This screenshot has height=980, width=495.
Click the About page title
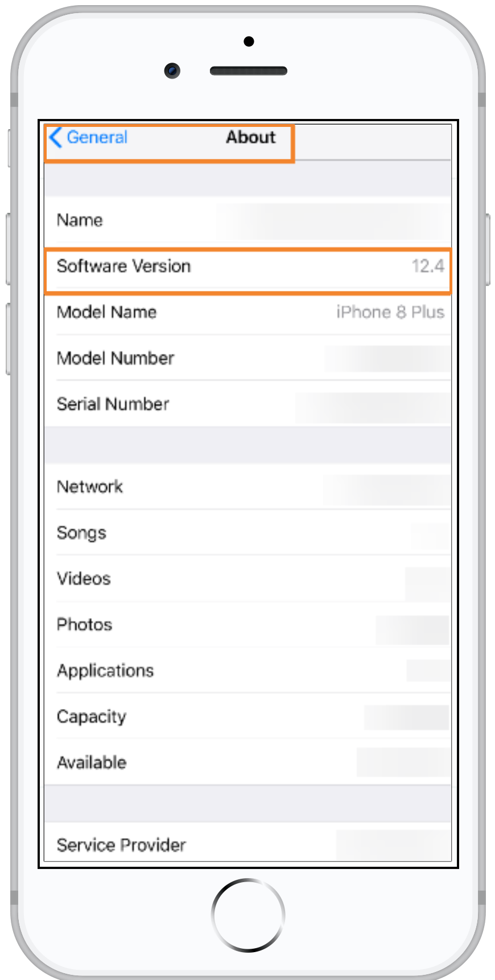250,137
